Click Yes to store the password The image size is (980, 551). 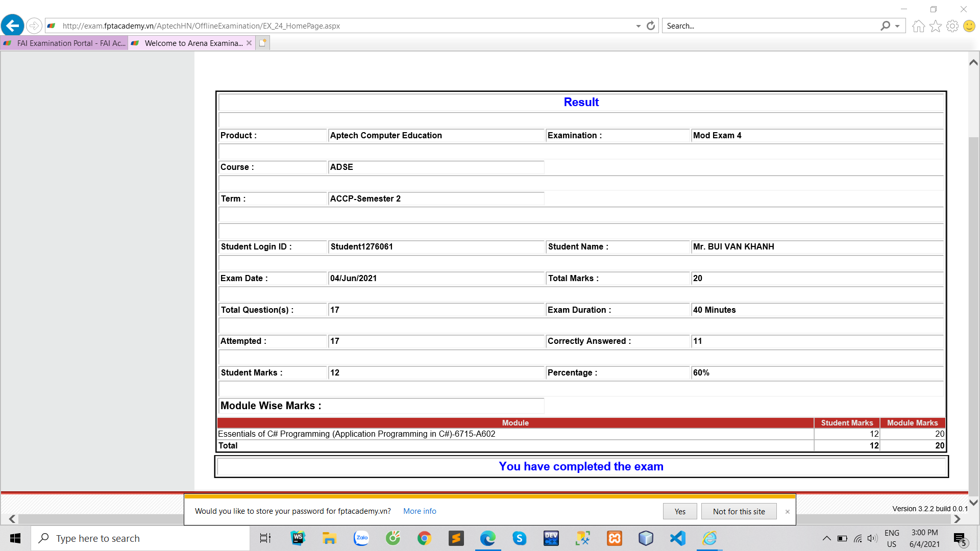(680, 511)
